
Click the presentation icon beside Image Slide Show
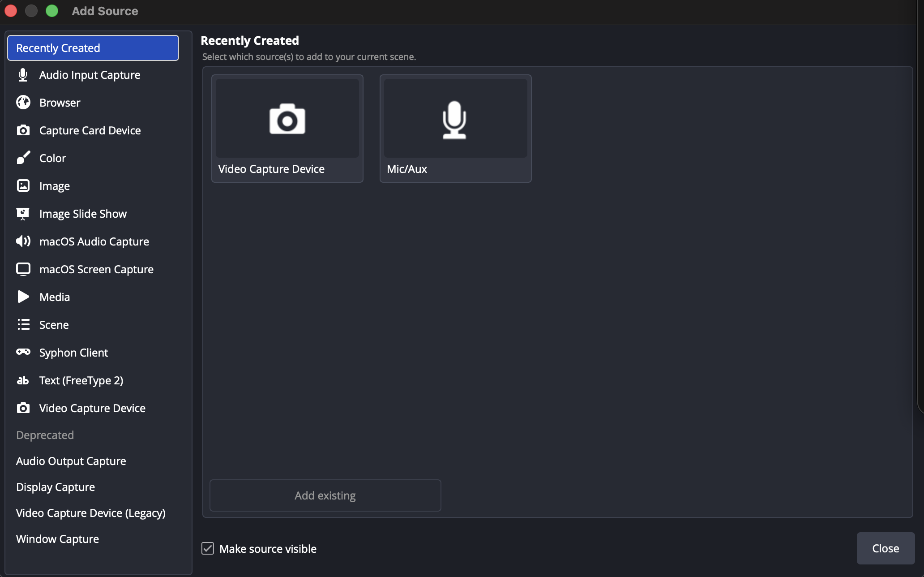pos(23,214)
